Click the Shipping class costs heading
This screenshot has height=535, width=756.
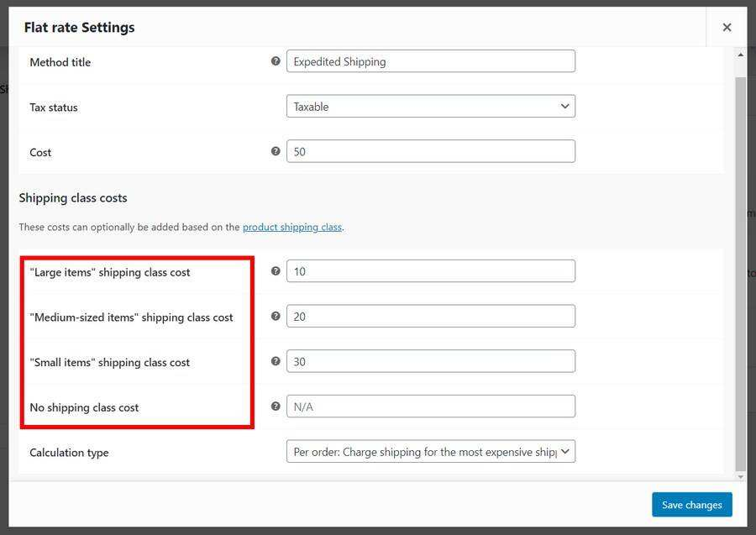pyautogui.click(x=73, y=198)
